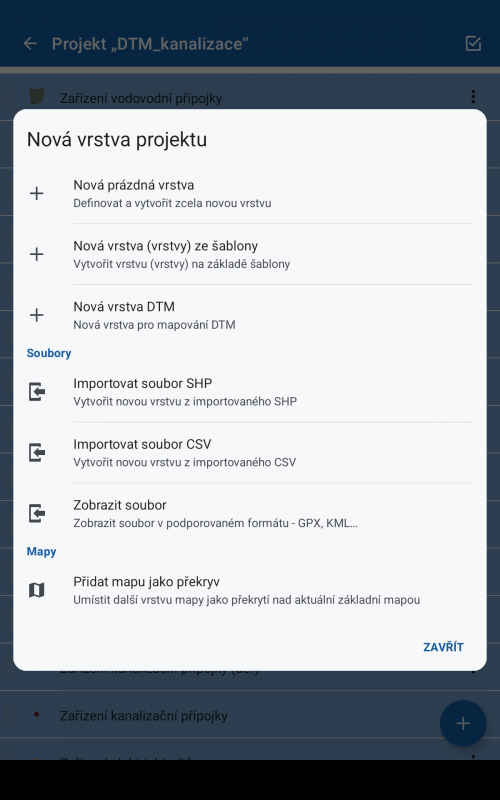Image resolution: width=500 pixels, height=800 pixels.
Task: Select Nová prázdná vrstva option
Action: 250,193
